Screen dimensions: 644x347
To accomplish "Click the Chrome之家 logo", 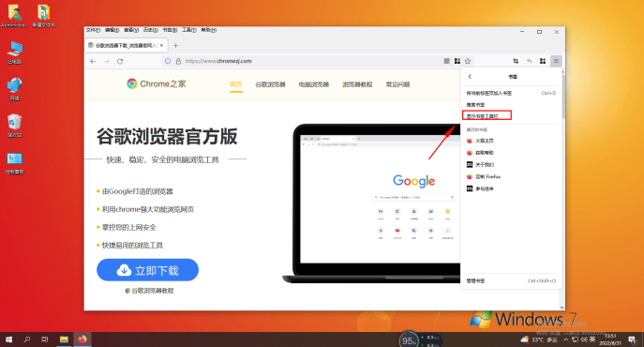I will (x=156, y=83).
